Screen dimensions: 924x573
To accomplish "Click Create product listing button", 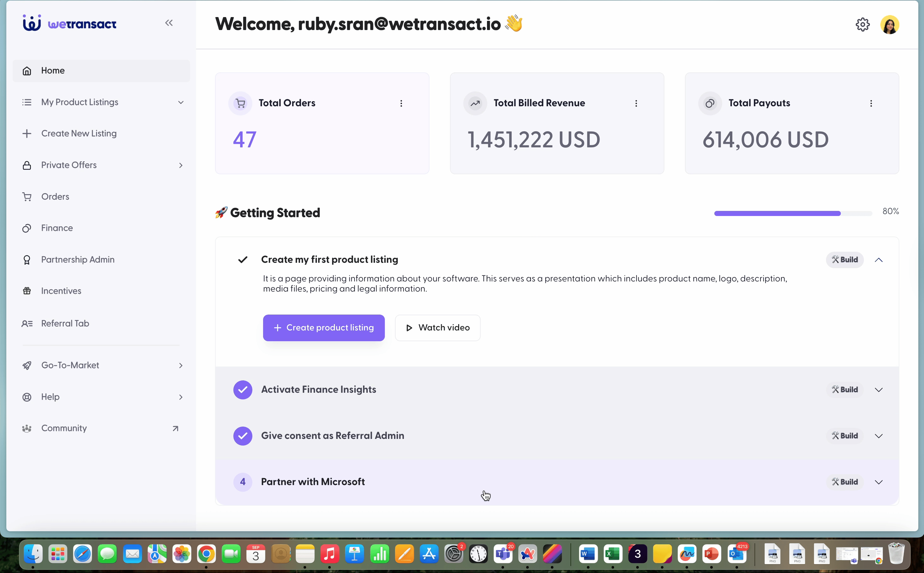I will pos(324,328).
